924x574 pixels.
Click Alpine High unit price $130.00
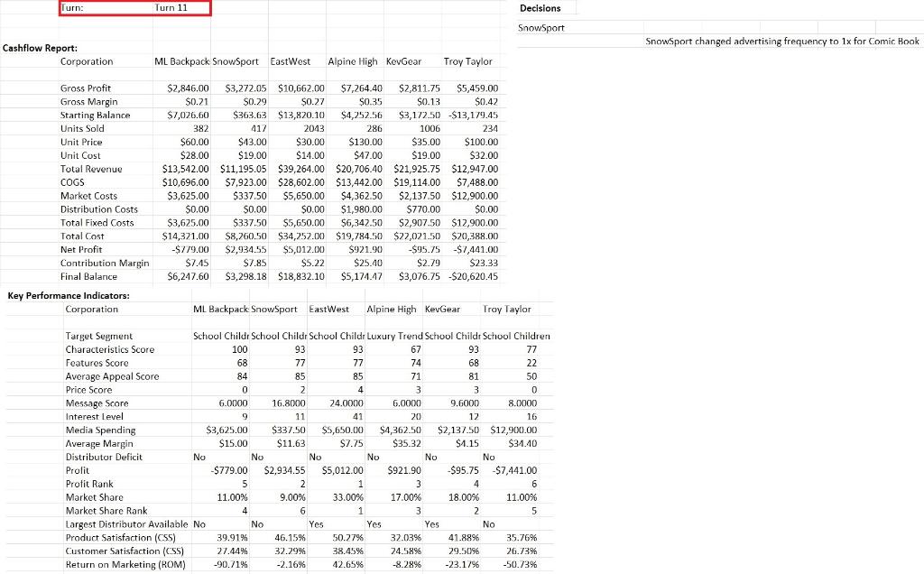[x=365, y=142]
